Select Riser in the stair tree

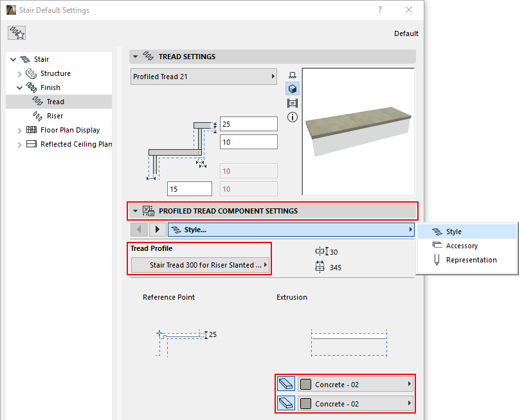[55, 116]
